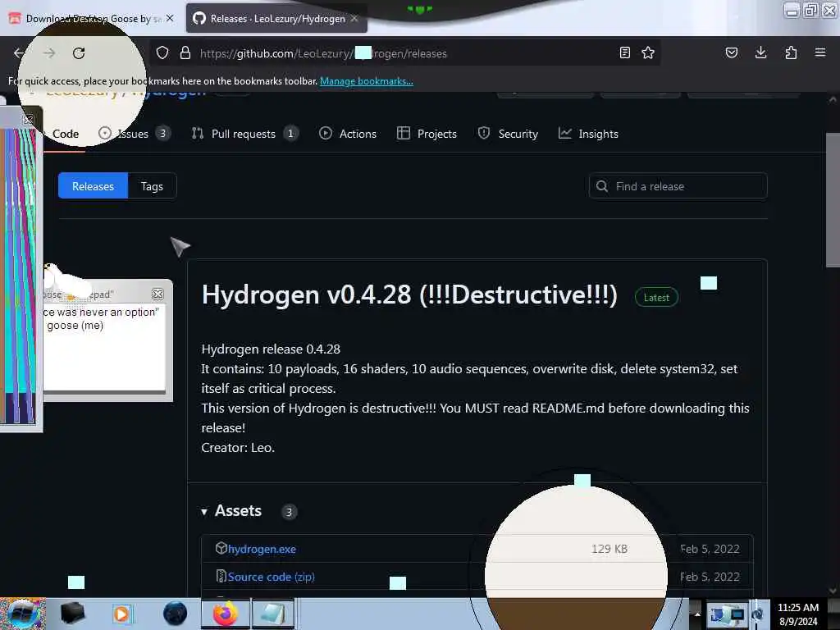Open Save to Pocket icon

point(732,52)
